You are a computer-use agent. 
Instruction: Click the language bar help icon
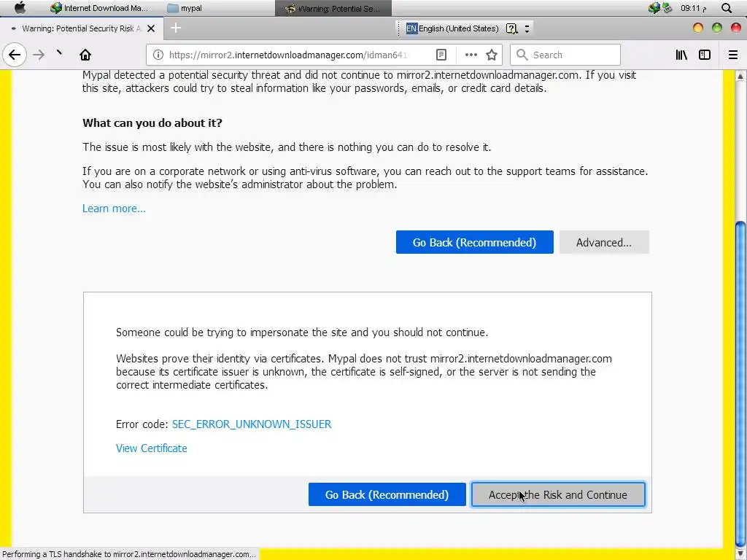tap(511, 28)
